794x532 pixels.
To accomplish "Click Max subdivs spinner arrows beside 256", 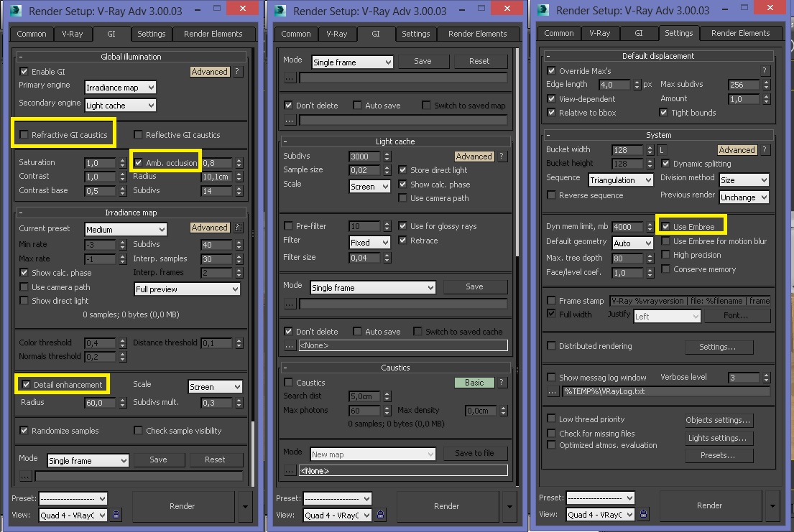I will click(x=766, y=85).
